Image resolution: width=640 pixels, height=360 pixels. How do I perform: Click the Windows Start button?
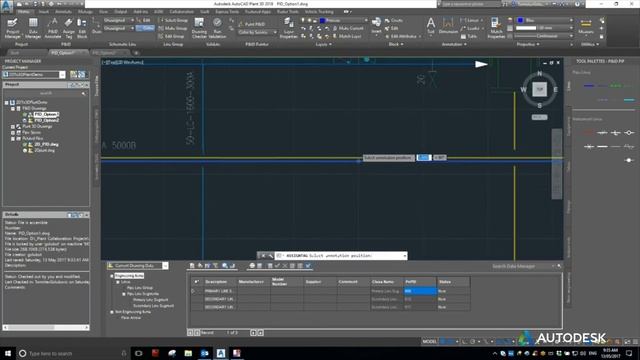point(8,353)
